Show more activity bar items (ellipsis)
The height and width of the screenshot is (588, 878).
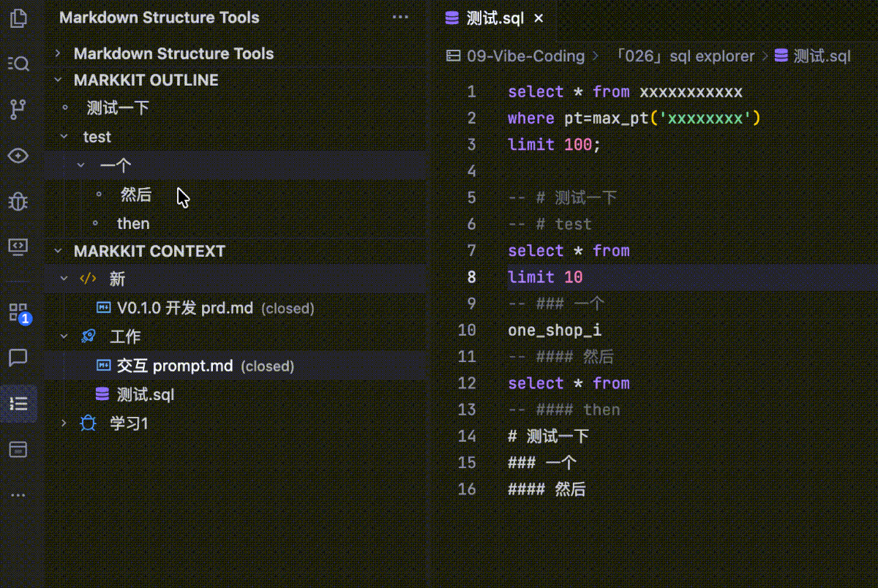(18, 495)
